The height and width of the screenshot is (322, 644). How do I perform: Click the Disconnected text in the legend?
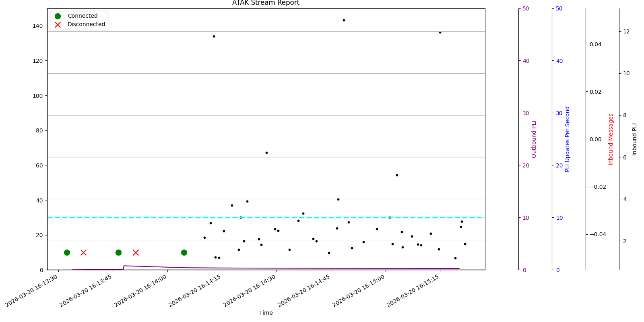pos(86,25)
